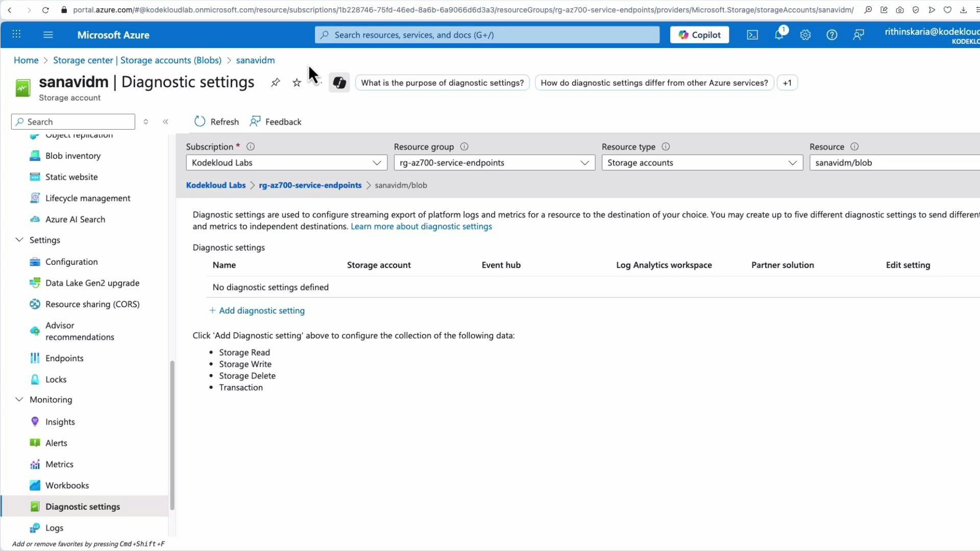Viewport: 980px width, 551px height.
Task: Select Workbooks in the sidebar
Action: [66, 485]
